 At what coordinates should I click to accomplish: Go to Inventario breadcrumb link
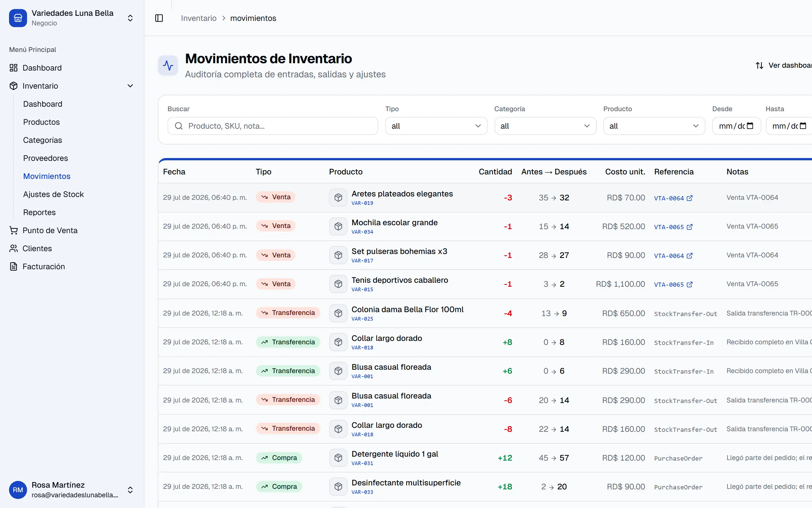click(x=199, y=18)
